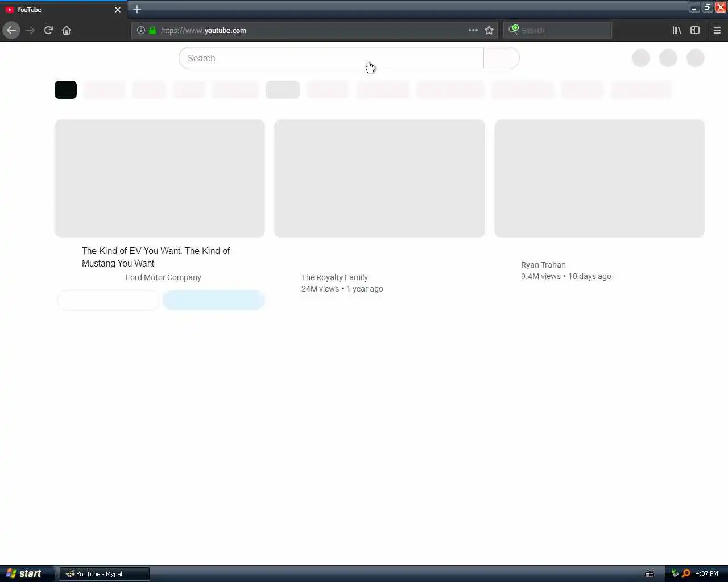Image resolution: width=728 pixels, height=582 pixels.
Task: Click the green arrows tray icon
Action: (x=675, y=573)
